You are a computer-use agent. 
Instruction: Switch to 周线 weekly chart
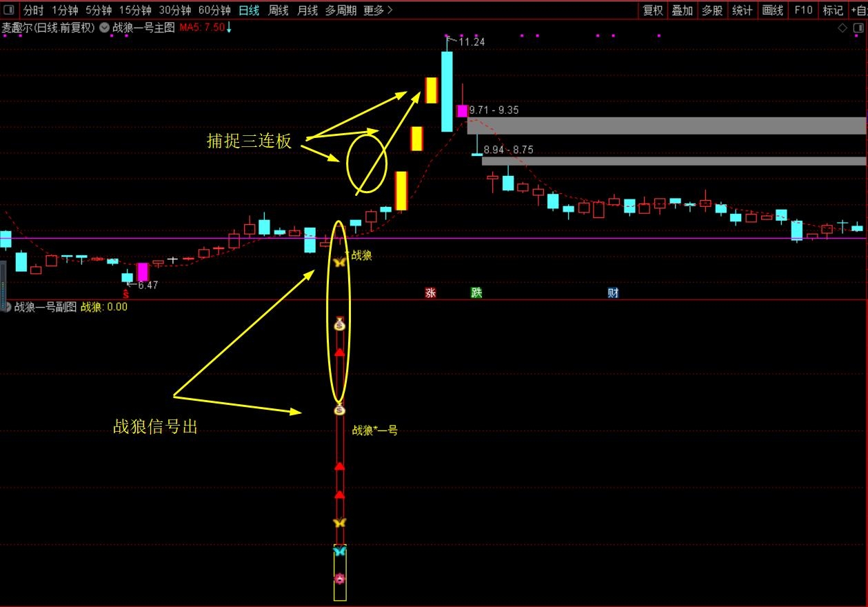coord(279,10)
